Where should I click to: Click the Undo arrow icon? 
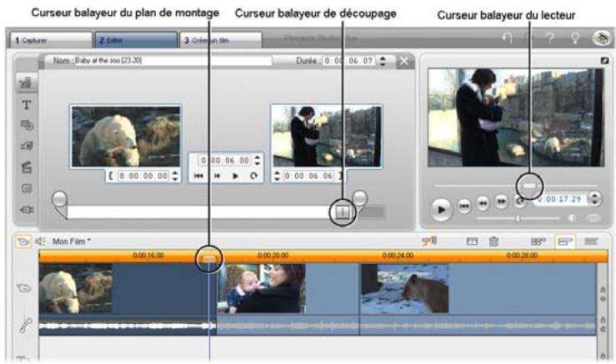pos(508,38)
